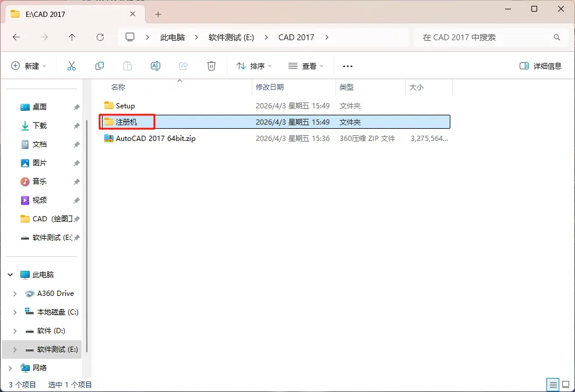Expand the 软件 (D:) tree node
This screenshot has height=392, width=575.
coord(15,331)
